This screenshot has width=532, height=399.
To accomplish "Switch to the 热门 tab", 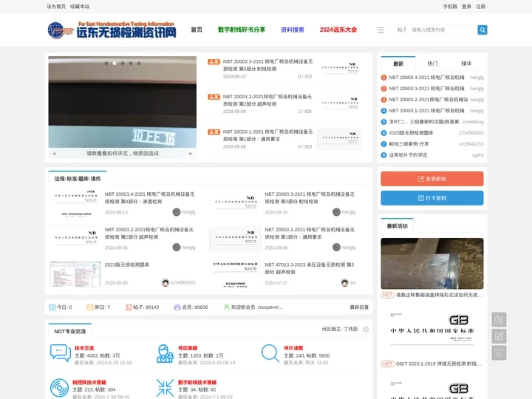I will pos(432,64).
